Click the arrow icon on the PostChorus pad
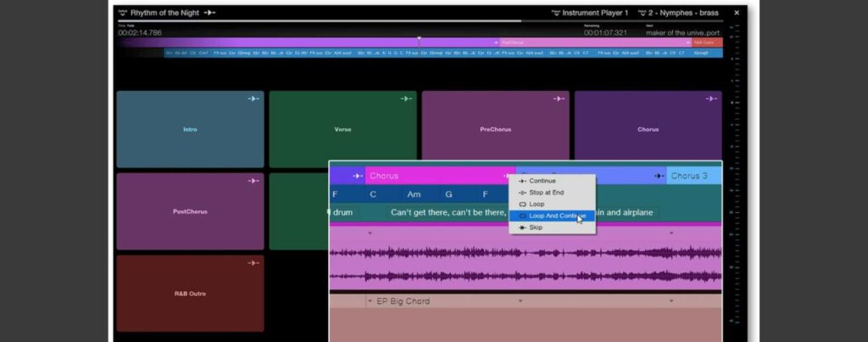Screen dimensions: 868x342 [x=253, y=181]
